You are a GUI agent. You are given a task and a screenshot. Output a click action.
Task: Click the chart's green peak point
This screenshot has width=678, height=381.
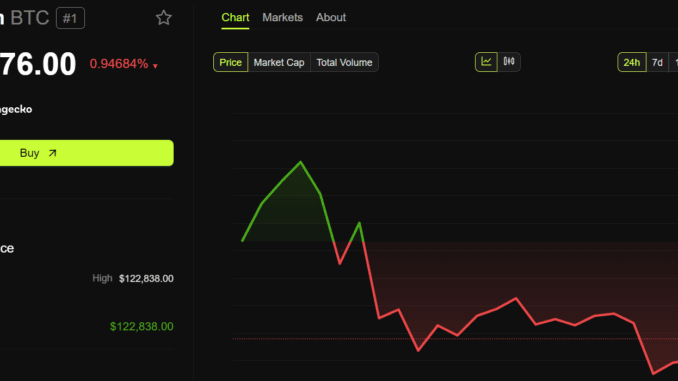301,162
